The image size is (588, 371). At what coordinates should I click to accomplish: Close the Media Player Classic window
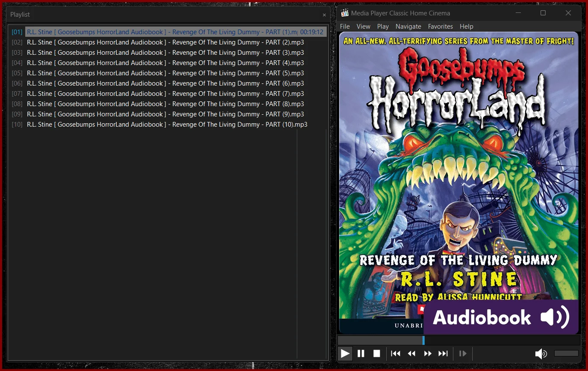(568, 13)
